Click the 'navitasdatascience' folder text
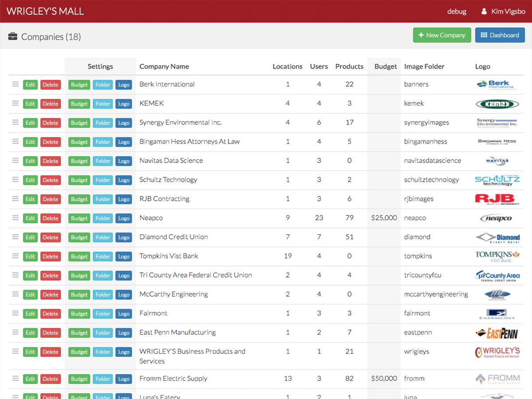Screen dimensions: 532x399 tap(433, 160)
